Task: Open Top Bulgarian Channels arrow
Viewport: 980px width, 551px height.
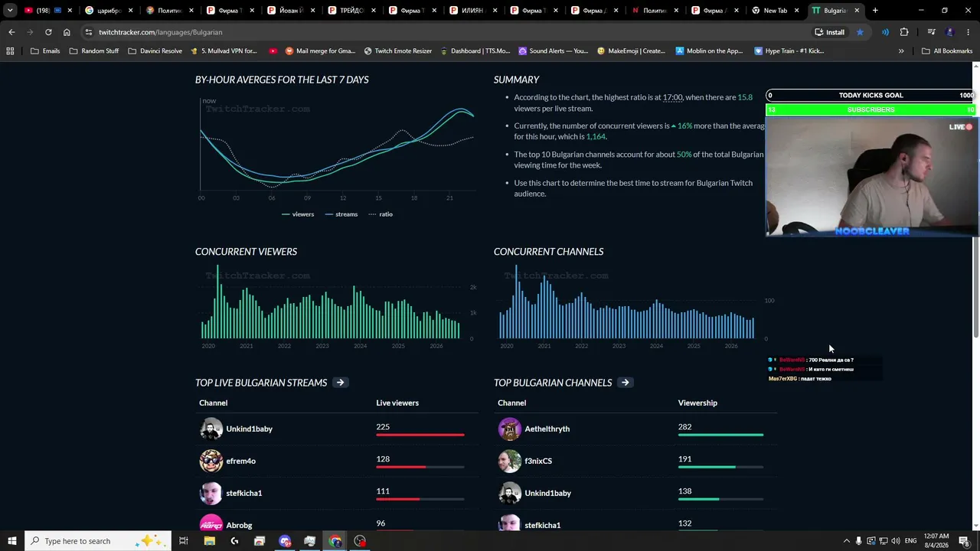Action: pyautogui.click(x=625, y=383)
